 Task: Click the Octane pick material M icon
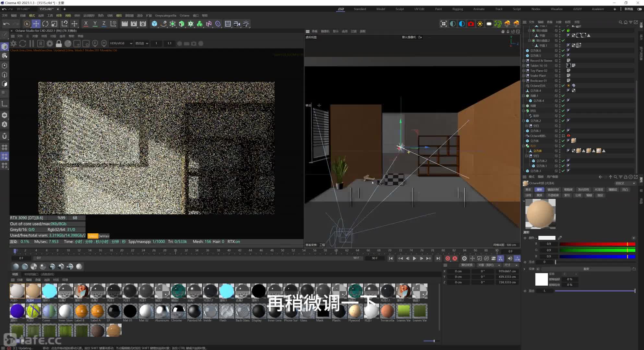click(x=104, y=43)
